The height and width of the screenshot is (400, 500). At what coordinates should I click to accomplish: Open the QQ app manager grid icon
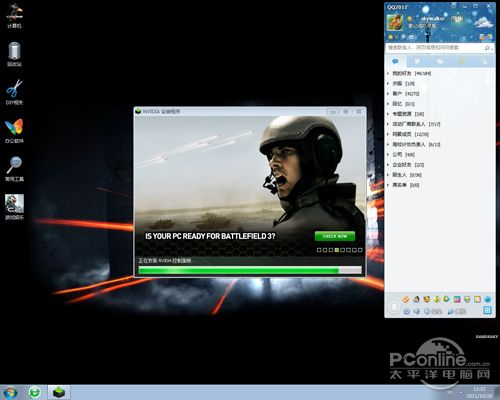[487, 311]
